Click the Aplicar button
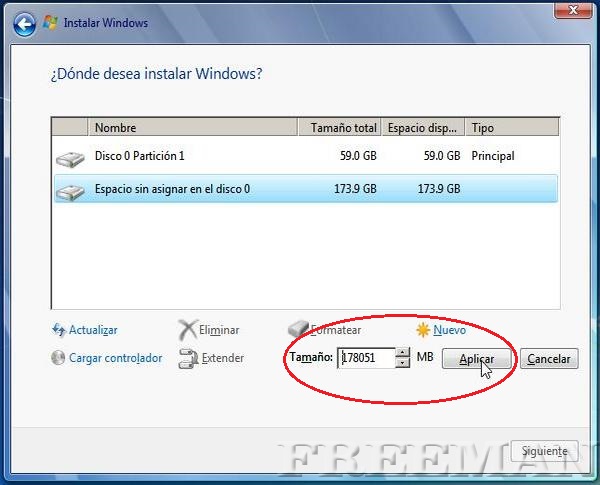600x485 pixels. click(x=476, y=359)
